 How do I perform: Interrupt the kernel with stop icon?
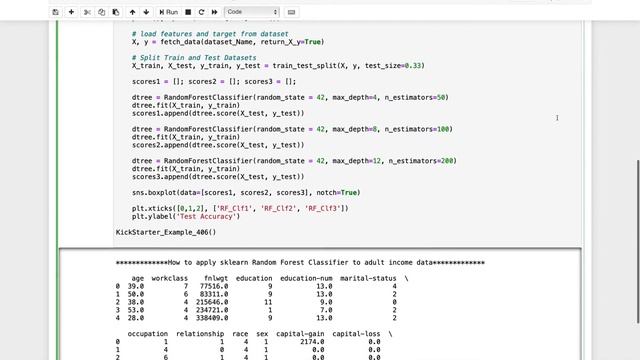pyautogui.click(x=188, y=12)
